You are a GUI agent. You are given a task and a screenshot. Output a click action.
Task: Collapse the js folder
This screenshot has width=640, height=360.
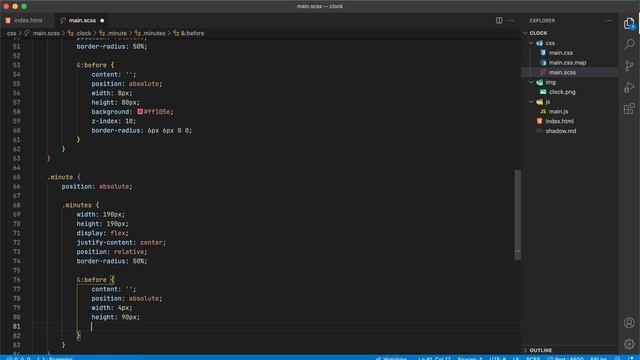(531, 102)
